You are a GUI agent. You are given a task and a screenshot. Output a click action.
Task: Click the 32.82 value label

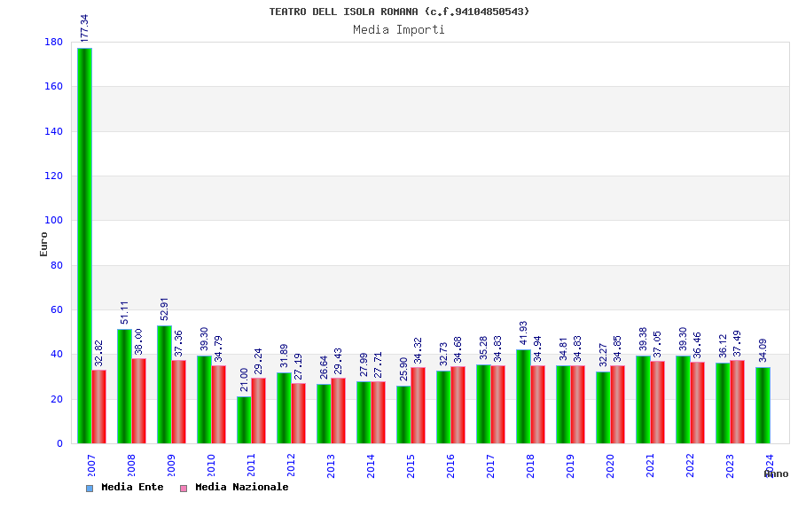coord(98,353)
